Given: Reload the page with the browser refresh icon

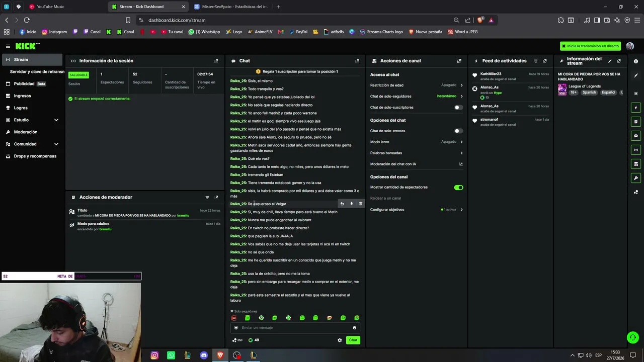Looking at the screenshot, I should 27,20.
